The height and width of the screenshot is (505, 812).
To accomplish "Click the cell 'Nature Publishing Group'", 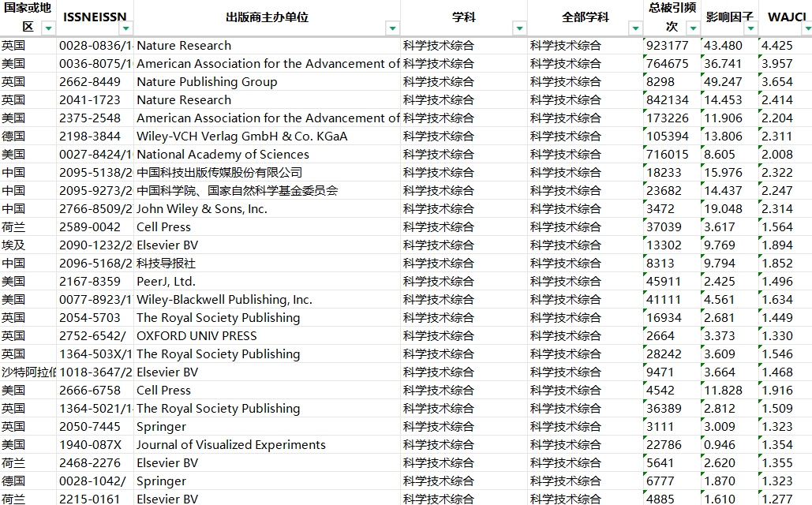I will 268,82.
